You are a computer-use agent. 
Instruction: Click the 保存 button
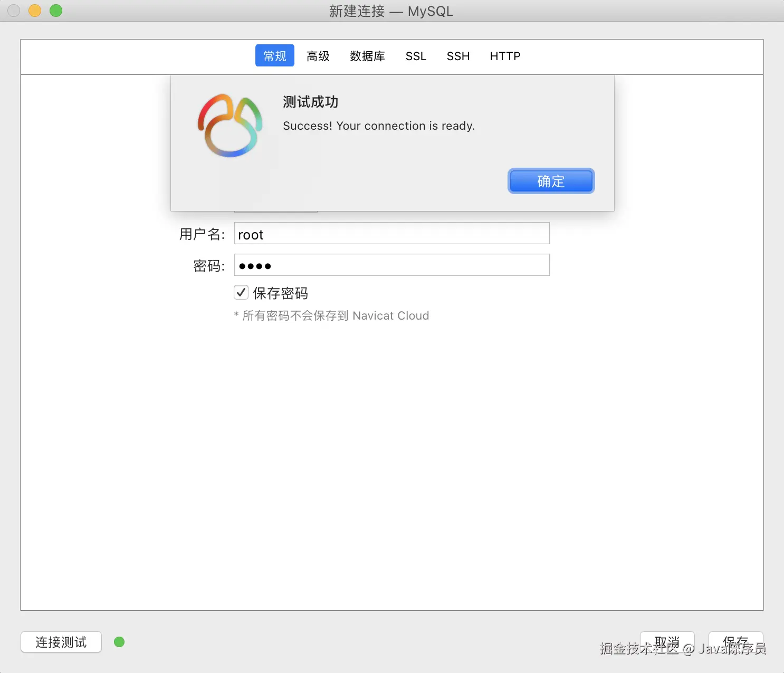pyautogui.click(x=736, y=642)
